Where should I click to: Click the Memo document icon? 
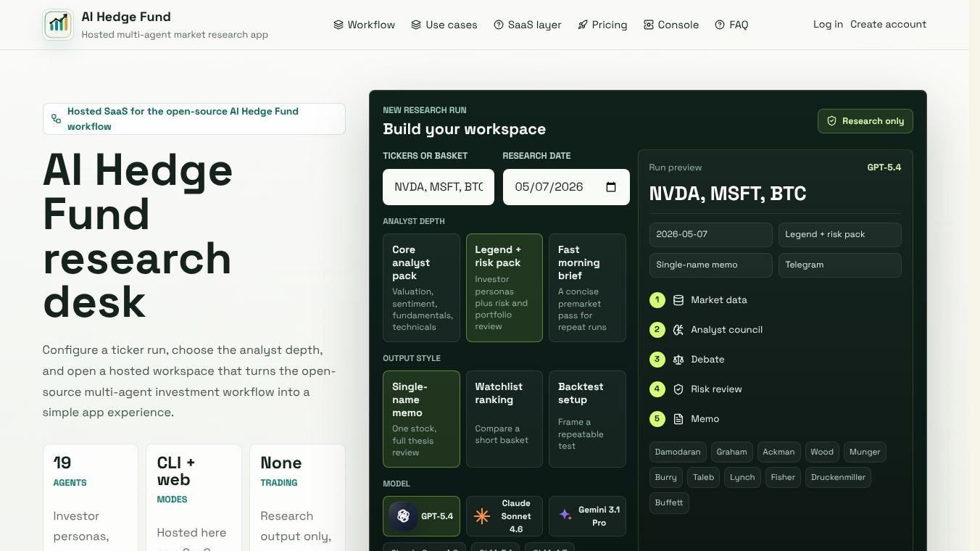678,419
